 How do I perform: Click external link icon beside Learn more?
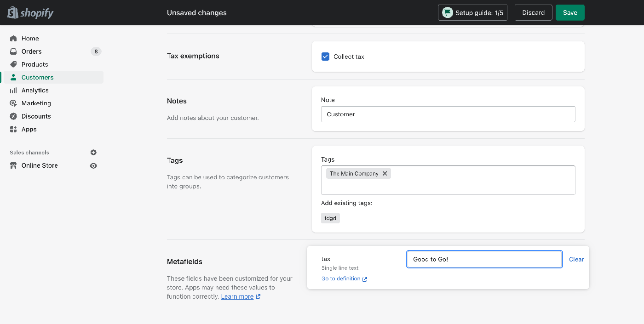(258, 296)
